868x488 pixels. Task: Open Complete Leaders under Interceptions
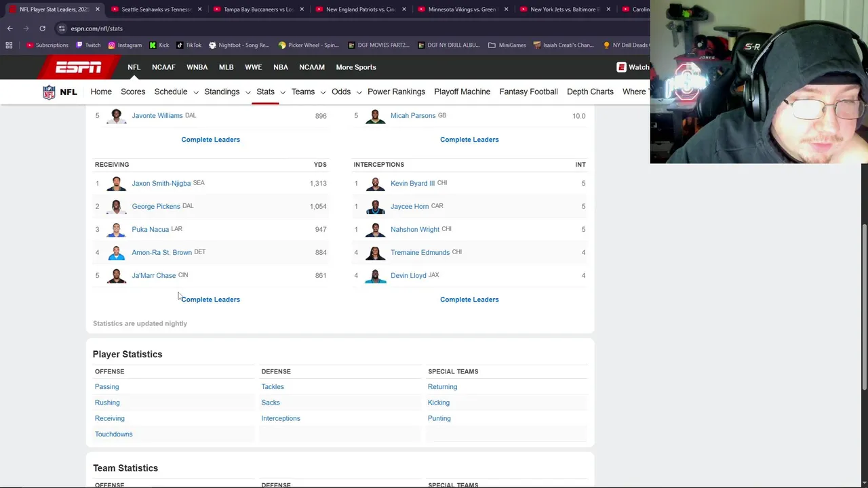(469, 300)
